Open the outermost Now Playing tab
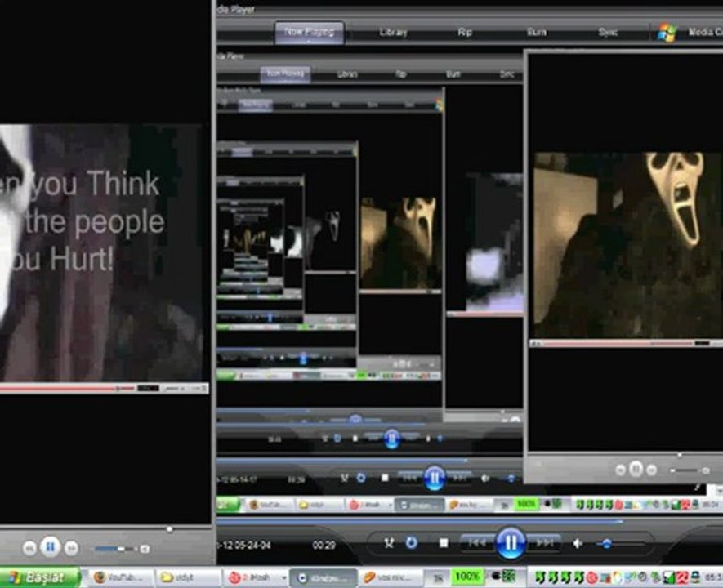Viewport: 723px width, 588px height. click(x=309, y=32)
